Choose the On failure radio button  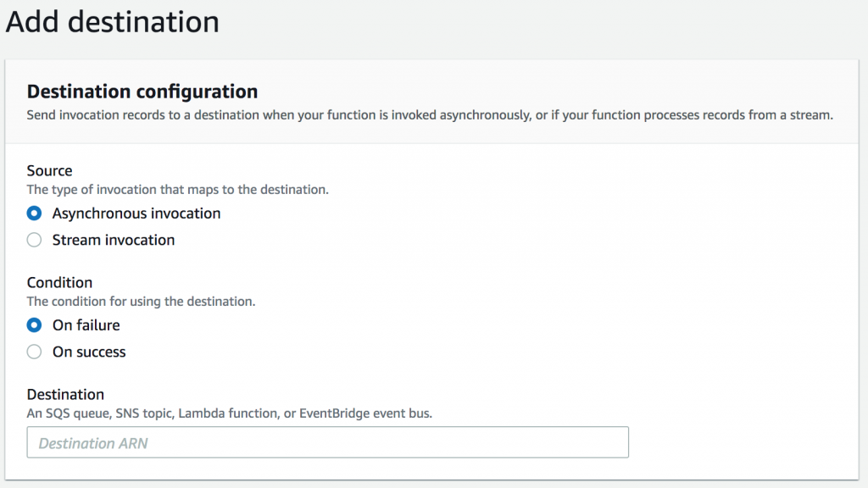point(34,325)
